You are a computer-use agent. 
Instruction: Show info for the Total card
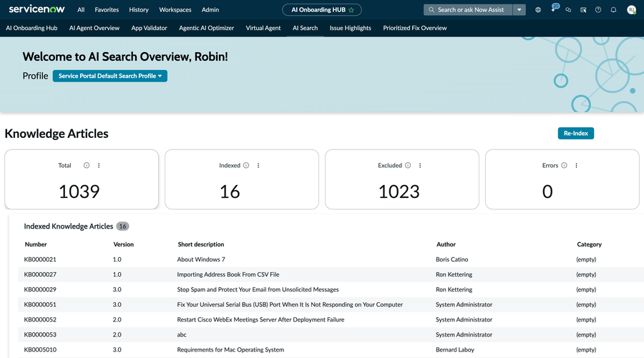point(87,165)
